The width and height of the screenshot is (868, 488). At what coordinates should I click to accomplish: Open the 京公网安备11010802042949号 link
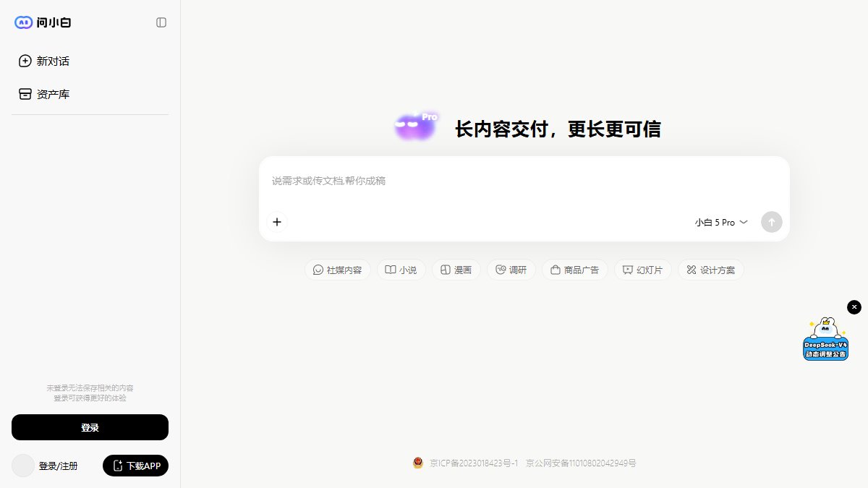pos(581,463)
